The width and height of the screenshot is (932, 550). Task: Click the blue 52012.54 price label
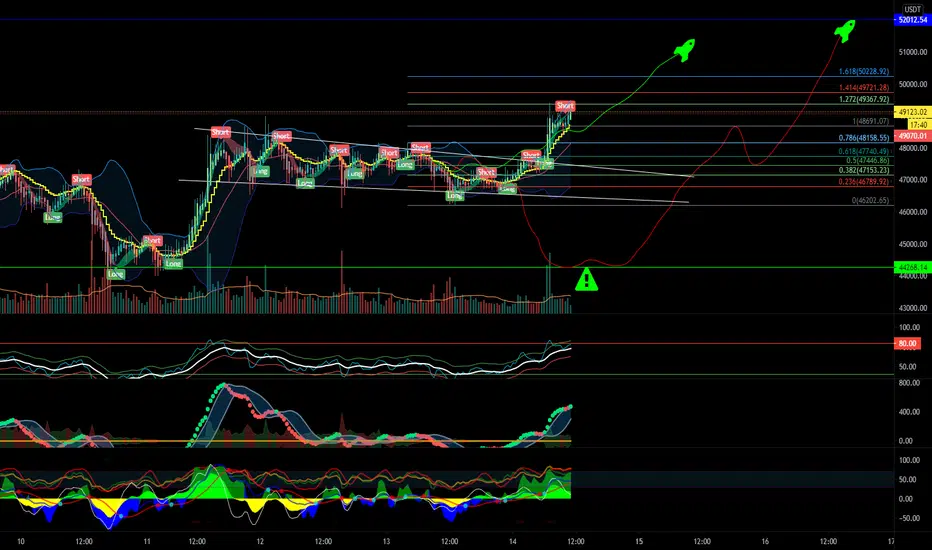click(x=912, y=20)
